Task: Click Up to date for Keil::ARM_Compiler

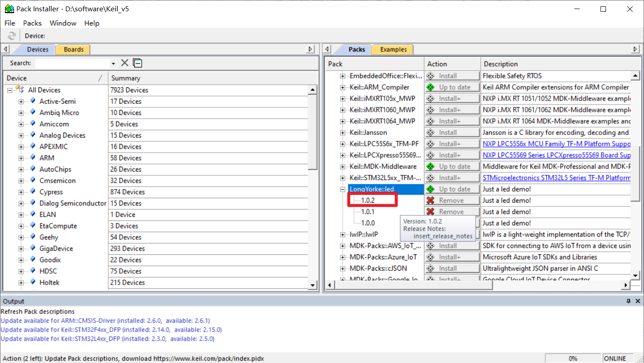Action: point(452,87)
